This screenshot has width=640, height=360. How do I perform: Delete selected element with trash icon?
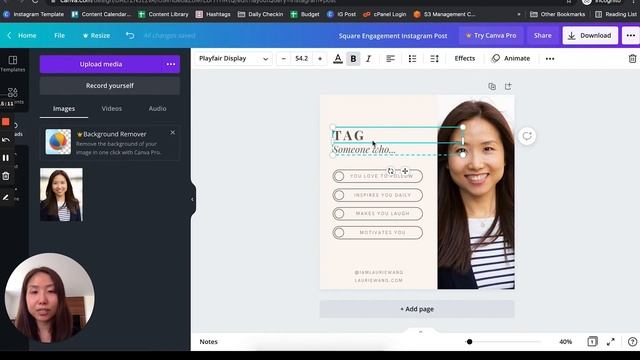click(x=632, y=59)
